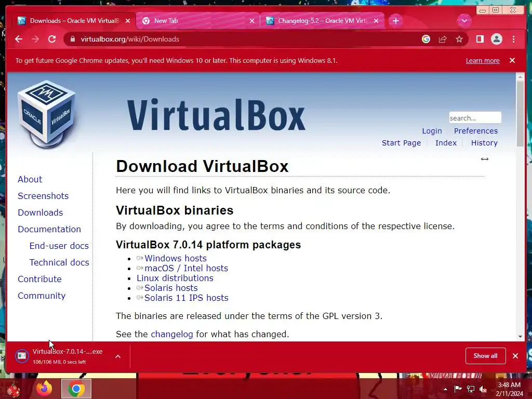The width and height of the screenshot is (532, 399).
Task: Click the muted volume tray icon
Action: (x=483, y=389)
